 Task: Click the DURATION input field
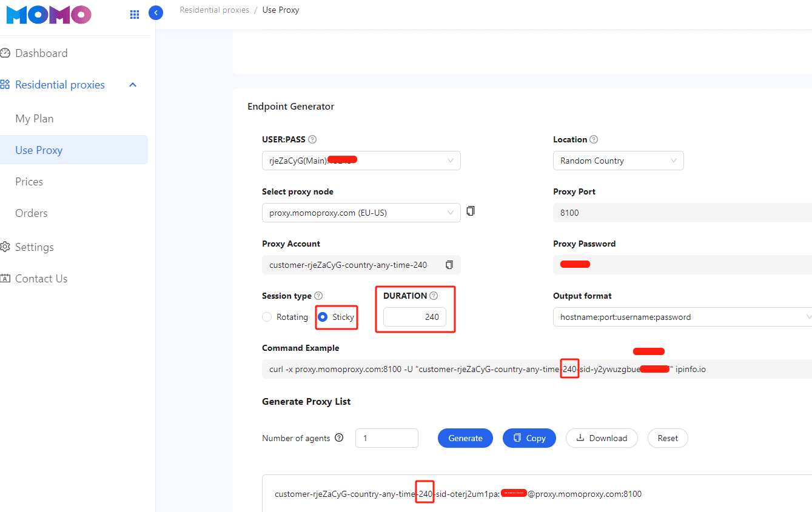click(415, 317)
